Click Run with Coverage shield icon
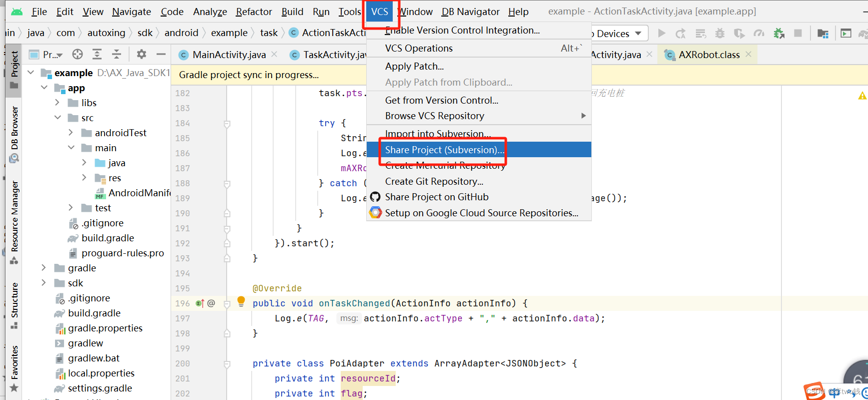The width and height of the screenshot is (868, 400). point(739,34)
